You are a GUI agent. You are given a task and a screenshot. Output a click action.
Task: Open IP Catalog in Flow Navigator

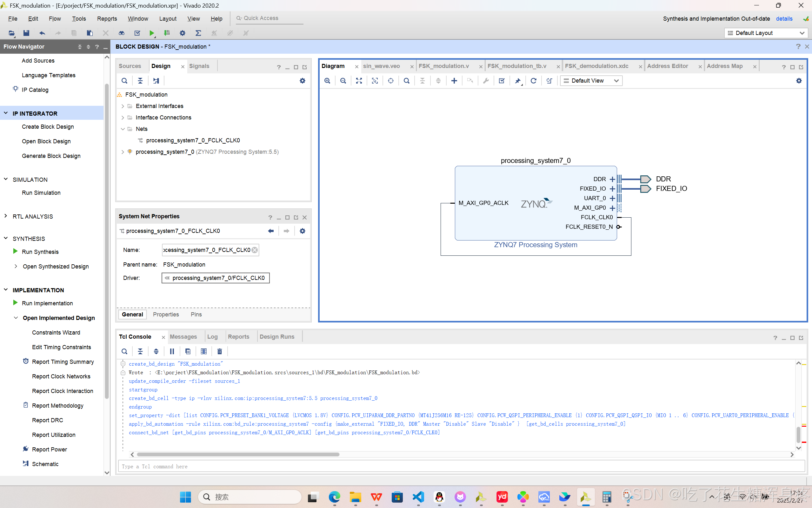coord(35,90)
